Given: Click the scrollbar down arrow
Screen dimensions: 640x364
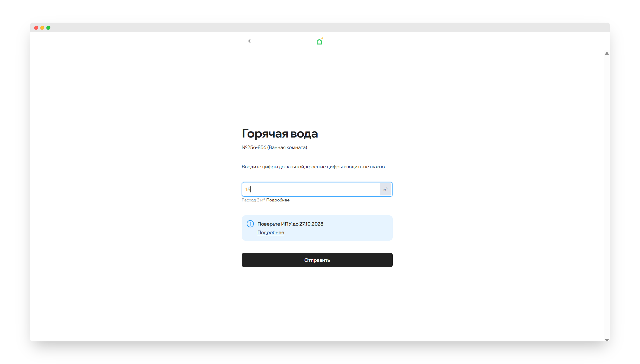Looking at the screenshot, I should click(607, 340).
